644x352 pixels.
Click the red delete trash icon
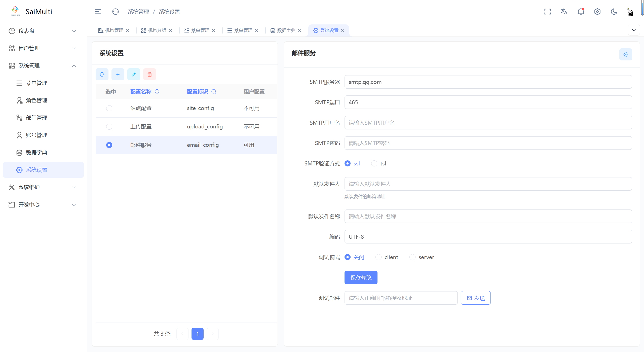149,74
